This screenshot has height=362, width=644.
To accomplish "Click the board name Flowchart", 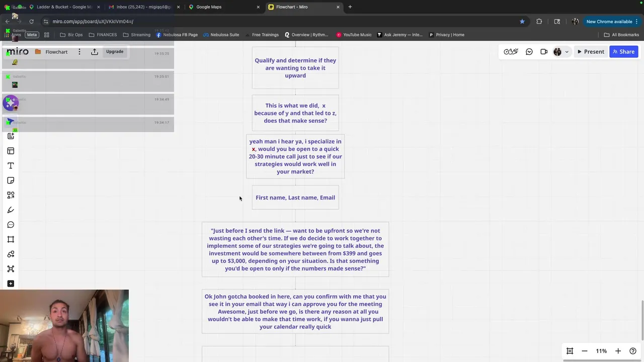I will [x=56, y=52].
